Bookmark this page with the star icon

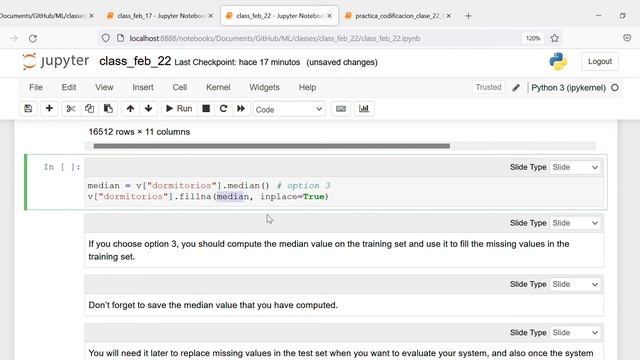[x=554, y=38]
